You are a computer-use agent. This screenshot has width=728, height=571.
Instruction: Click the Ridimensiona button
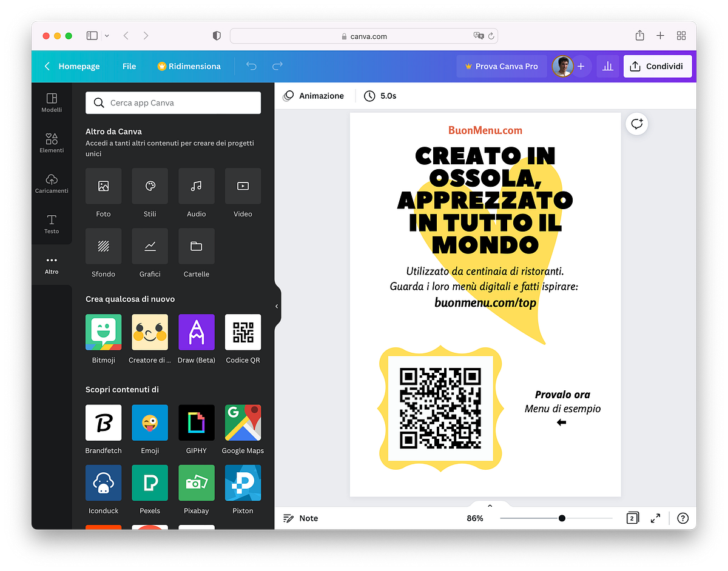[189, 66]
